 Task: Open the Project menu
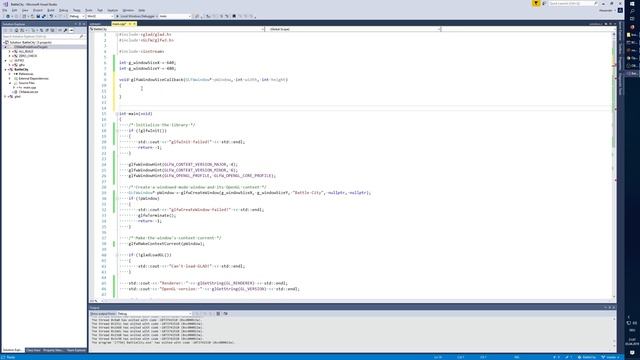pyautogui.click(x=38, y=10)
